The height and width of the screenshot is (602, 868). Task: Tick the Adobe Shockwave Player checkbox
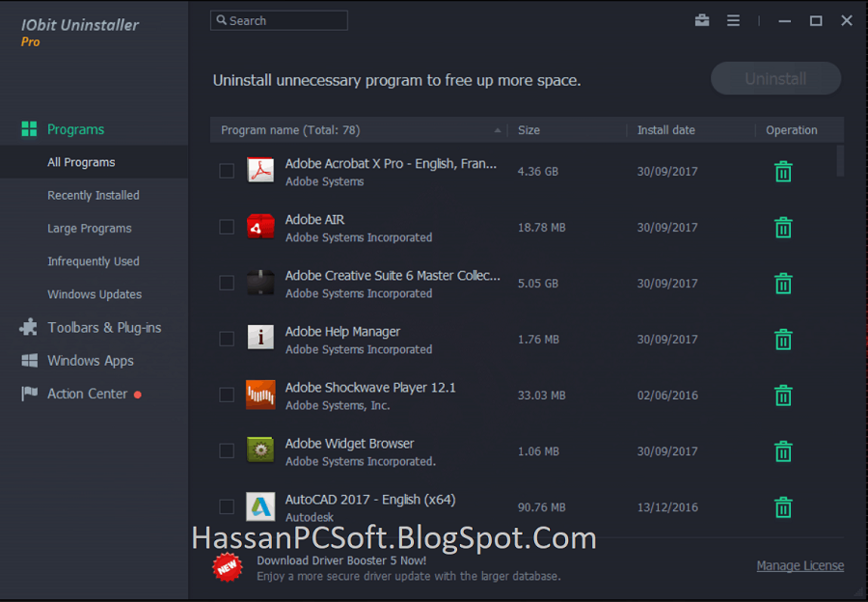tap(227, 395)
